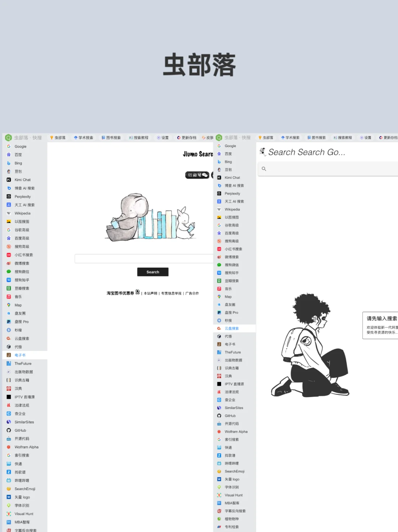
Task: Select 查企业 in the right screenshot's sidebar
Action: pyautogui.click(x=234, y=400)
